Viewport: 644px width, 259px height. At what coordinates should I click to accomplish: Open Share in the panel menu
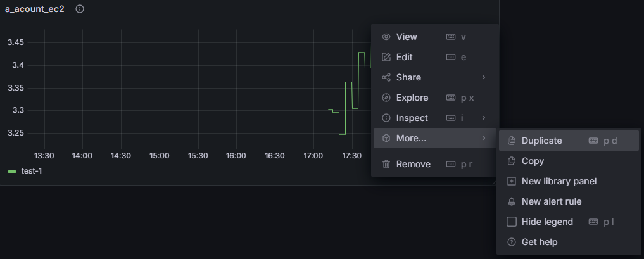tap(435, 77)
